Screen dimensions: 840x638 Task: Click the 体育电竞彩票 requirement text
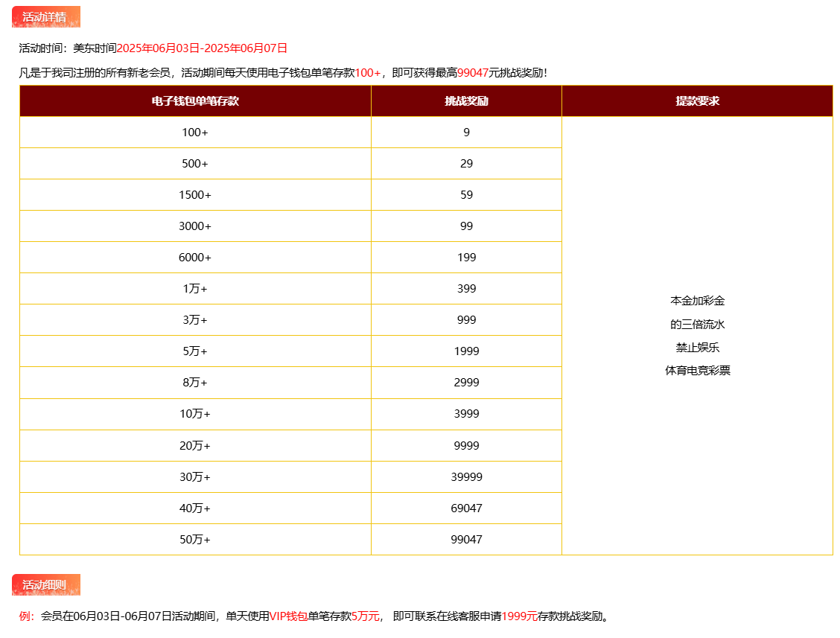[697, 370]
